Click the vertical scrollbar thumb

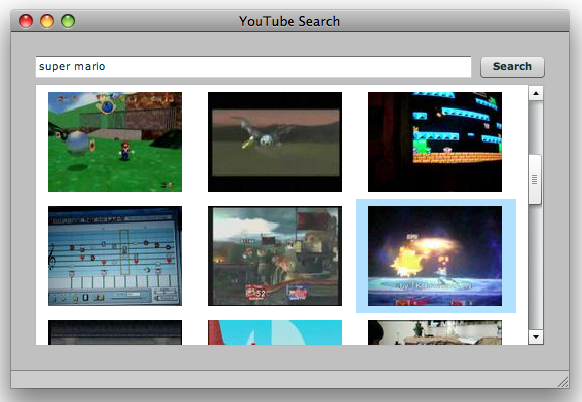(x=535, y=179)
